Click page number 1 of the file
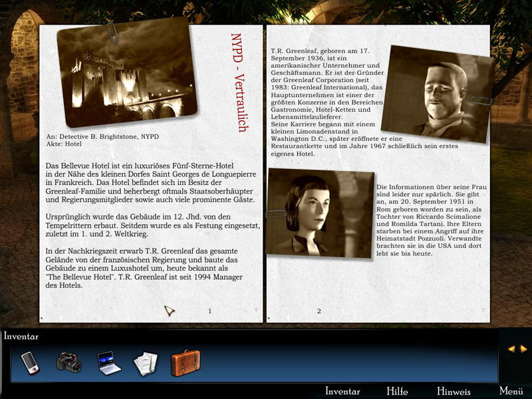The height and width of the screenshot is (399, 532). [209, 311]
